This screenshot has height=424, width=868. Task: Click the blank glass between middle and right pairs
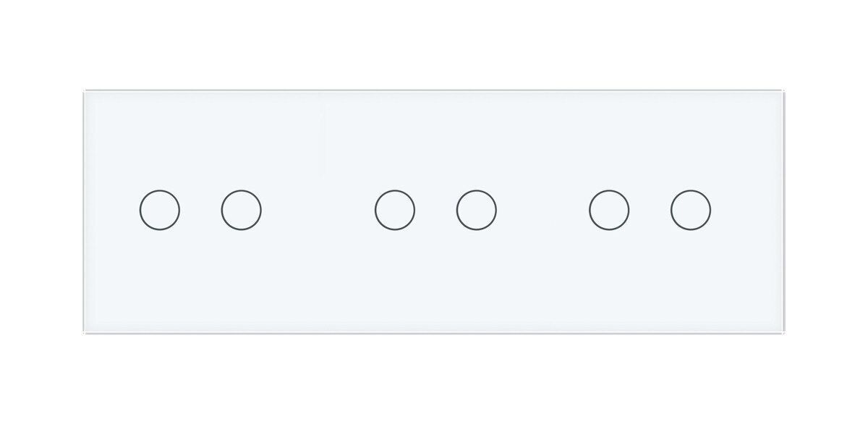(542, 211)
